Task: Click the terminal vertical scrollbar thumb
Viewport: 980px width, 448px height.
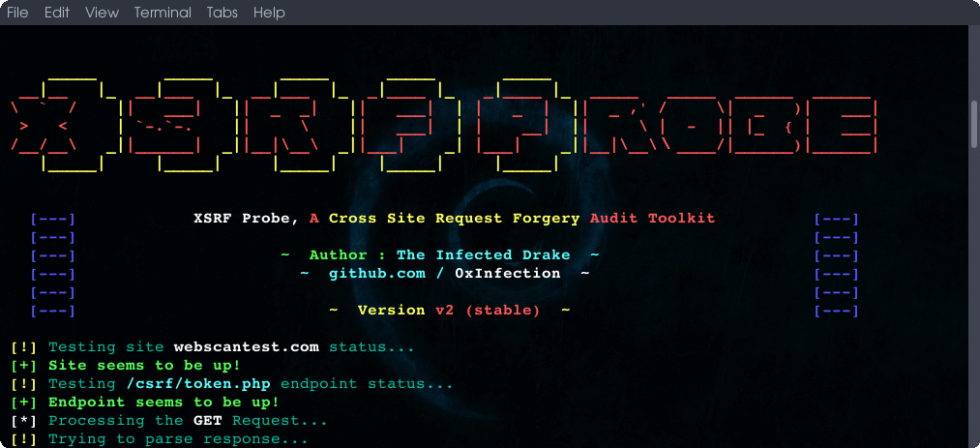Action: [974, 125]
